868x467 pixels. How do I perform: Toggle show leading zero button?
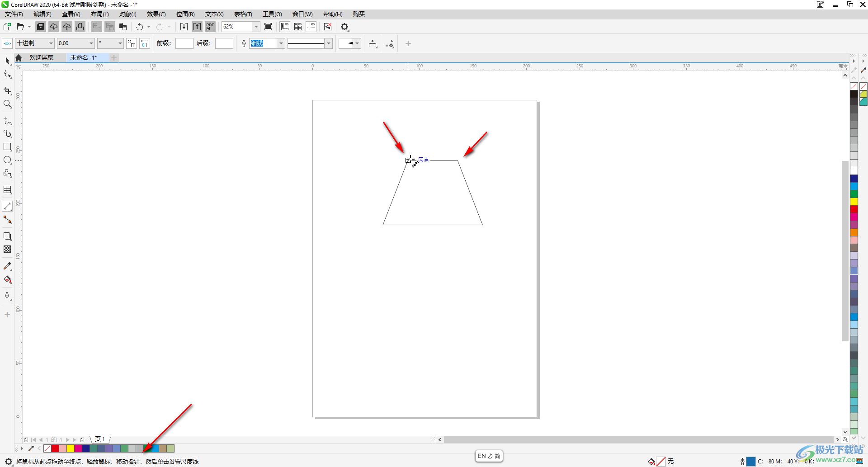click(145, 43)
